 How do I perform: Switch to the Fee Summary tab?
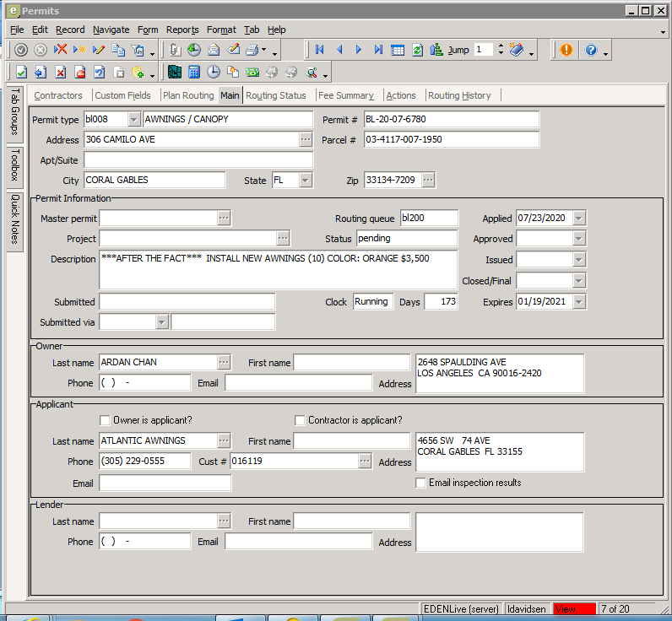(x=346, y=95)
